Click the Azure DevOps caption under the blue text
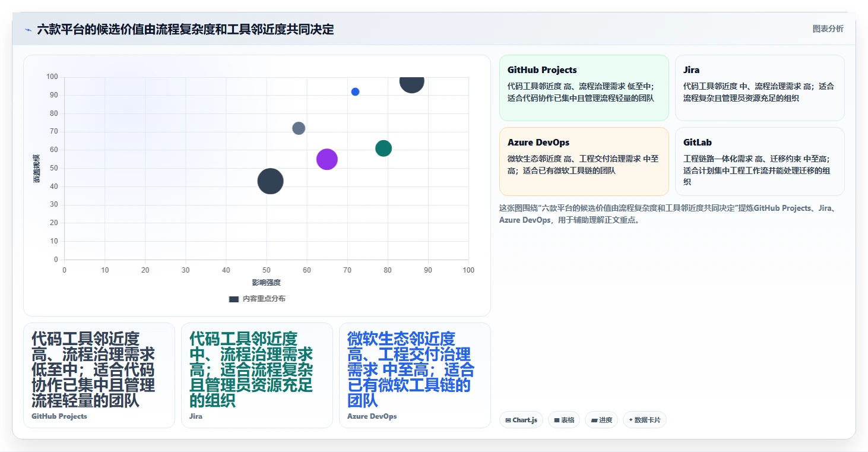 point(372,416)
